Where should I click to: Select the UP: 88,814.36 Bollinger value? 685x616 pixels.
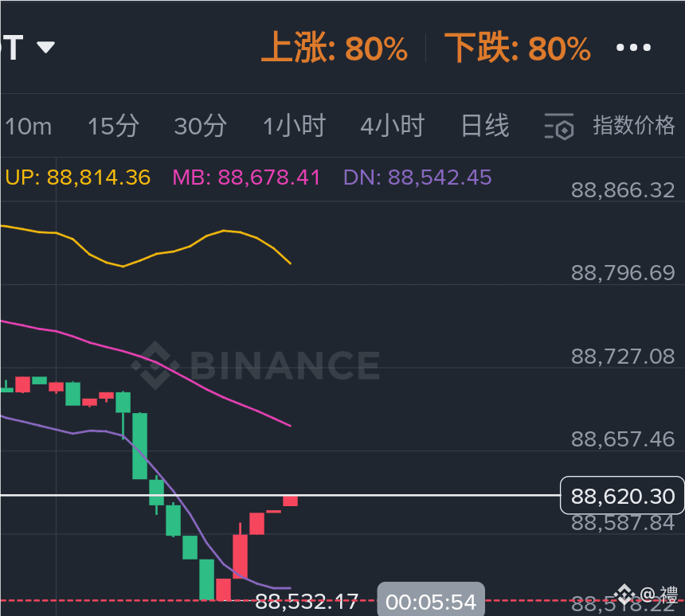78,177
